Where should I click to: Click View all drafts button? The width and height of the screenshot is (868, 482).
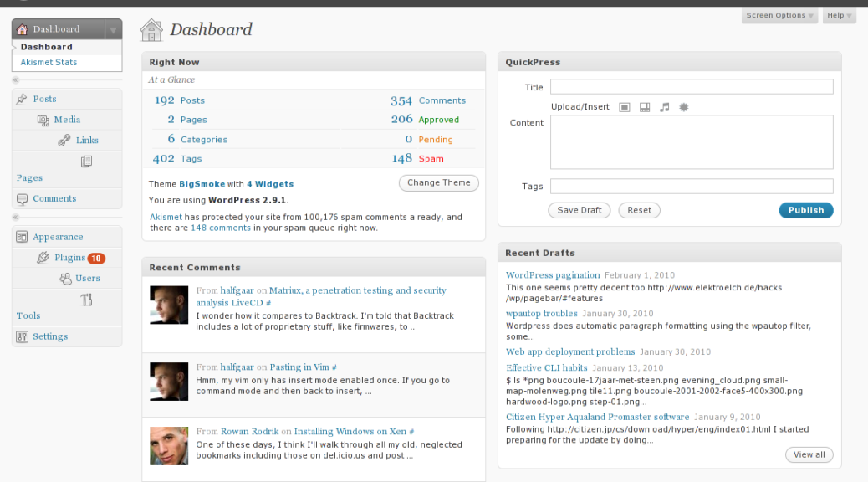point(809,455)
